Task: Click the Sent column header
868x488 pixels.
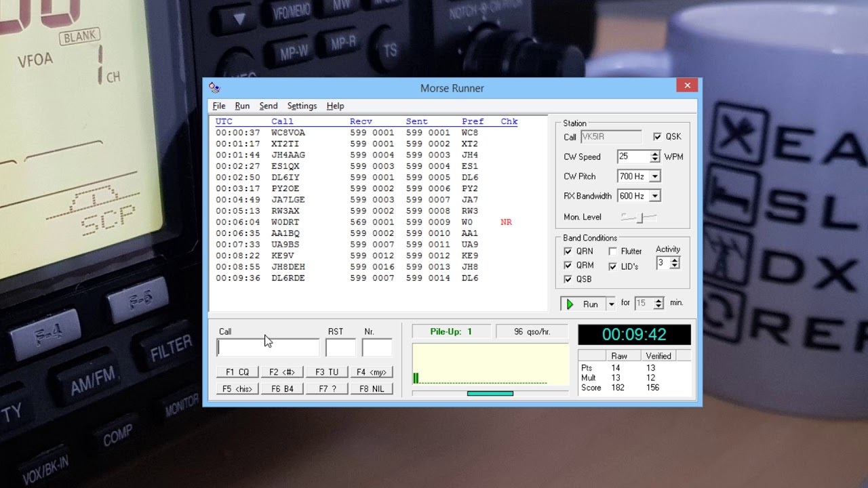Action: point(417,122)
